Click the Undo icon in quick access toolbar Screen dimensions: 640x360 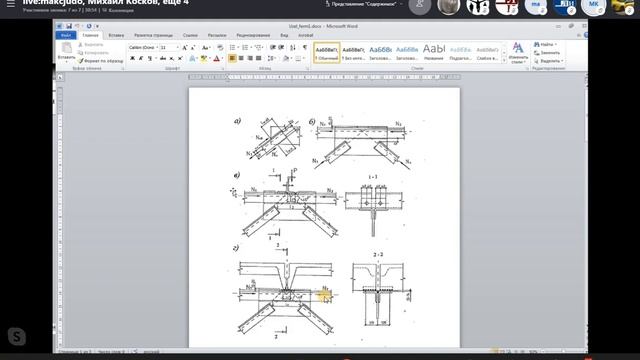[77, 26]
